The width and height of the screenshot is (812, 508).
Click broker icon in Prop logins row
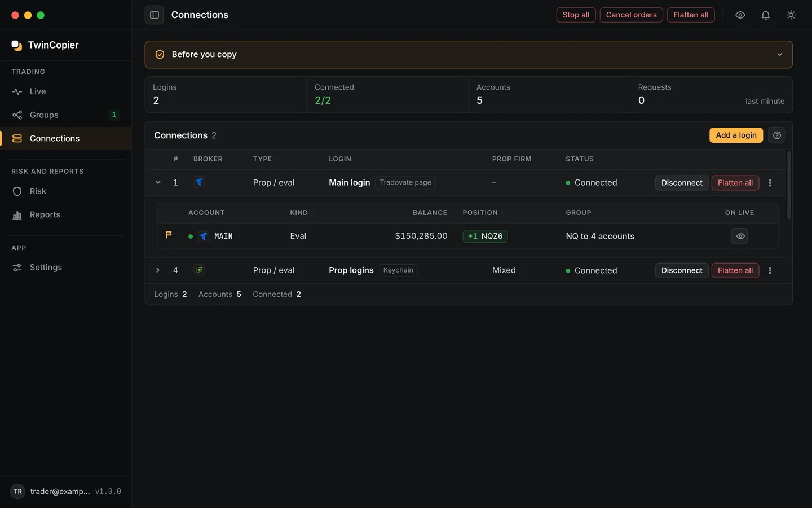click(x=199, y=270)
